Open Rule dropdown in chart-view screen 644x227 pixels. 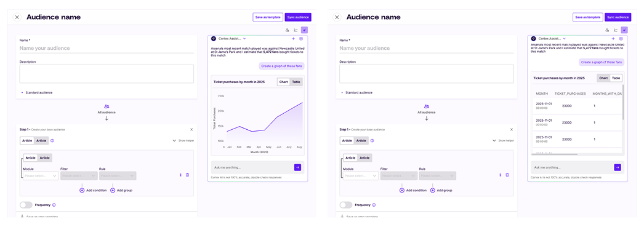tap(118, 176)
